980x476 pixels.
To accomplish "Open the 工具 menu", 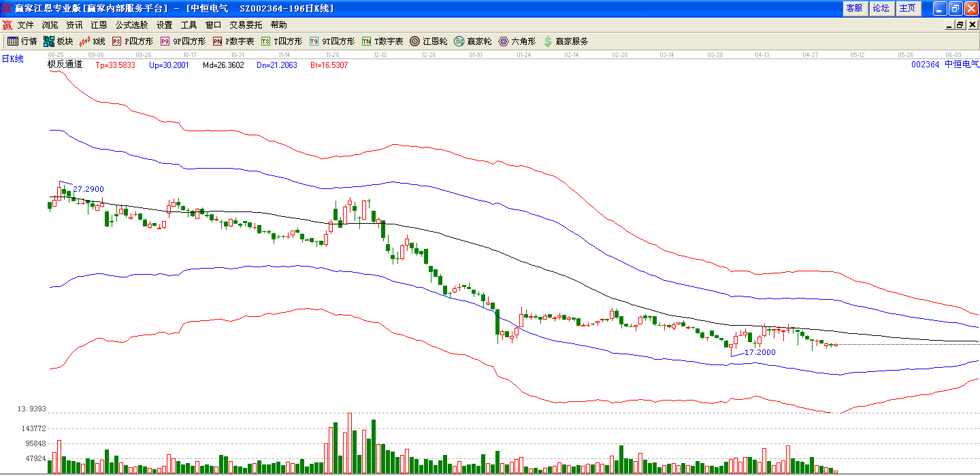I will click(x=189, y=25).
